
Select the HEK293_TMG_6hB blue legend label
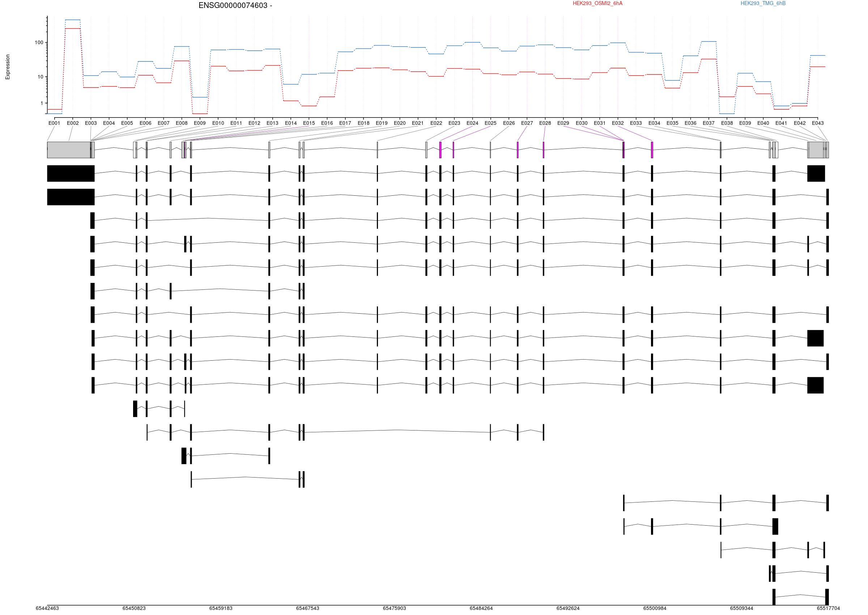click(763, 3)
